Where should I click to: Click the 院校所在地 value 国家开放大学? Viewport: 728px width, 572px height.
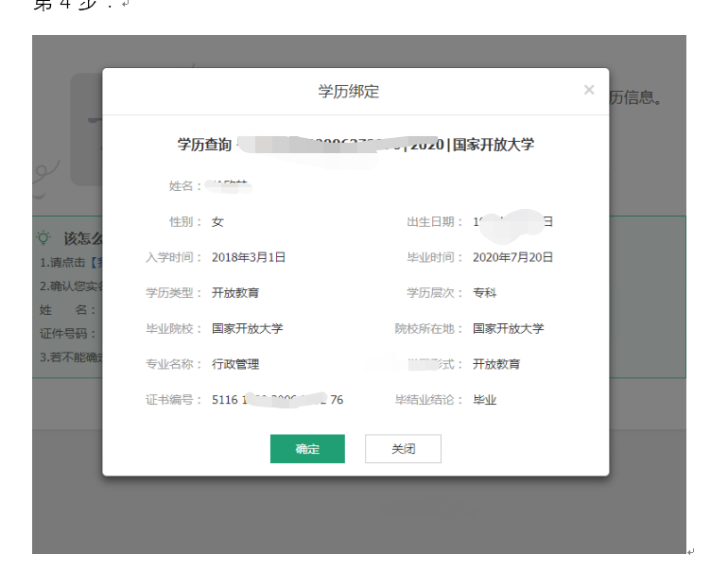tap(509, 329)
